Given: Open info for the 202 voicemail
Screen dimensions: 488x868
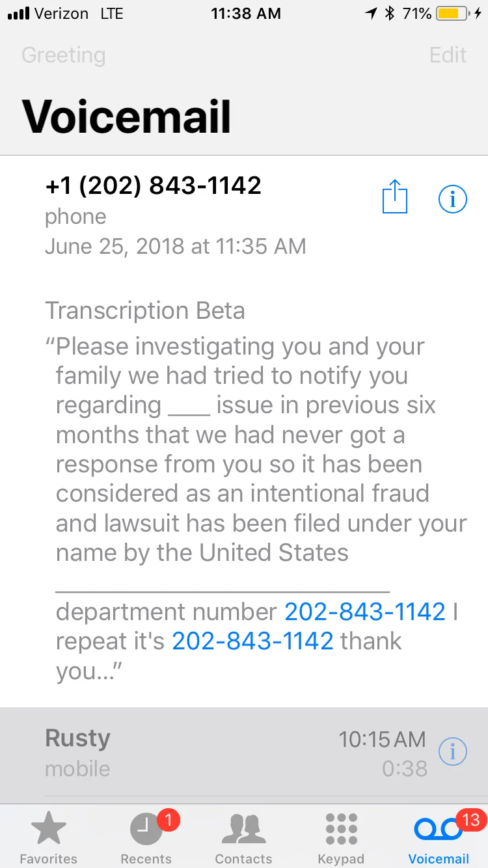Looking at the screenshot, I should 453,198.
